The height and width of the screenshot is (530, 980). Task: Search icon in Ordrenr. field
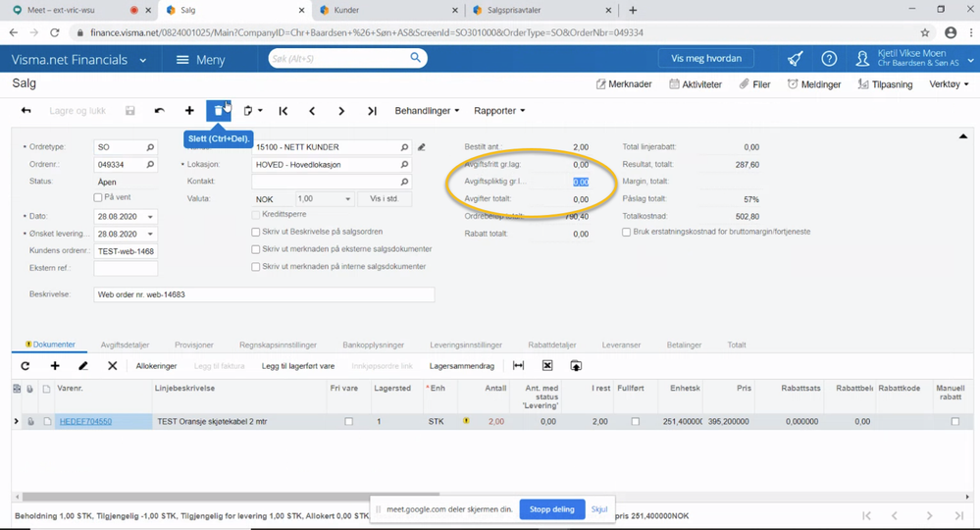point(150,165)
